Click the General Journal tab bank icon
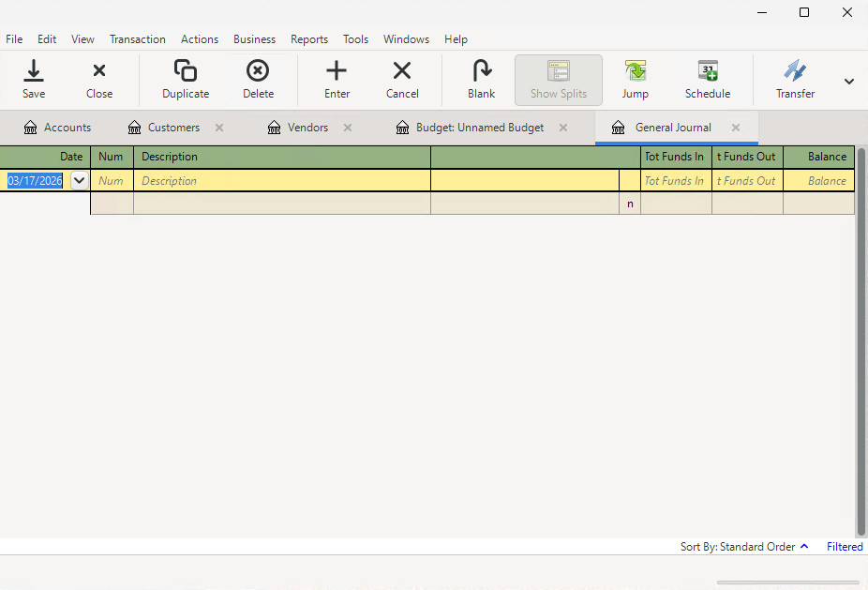This screenshot has width=868, height=590. tap(619, 128)
